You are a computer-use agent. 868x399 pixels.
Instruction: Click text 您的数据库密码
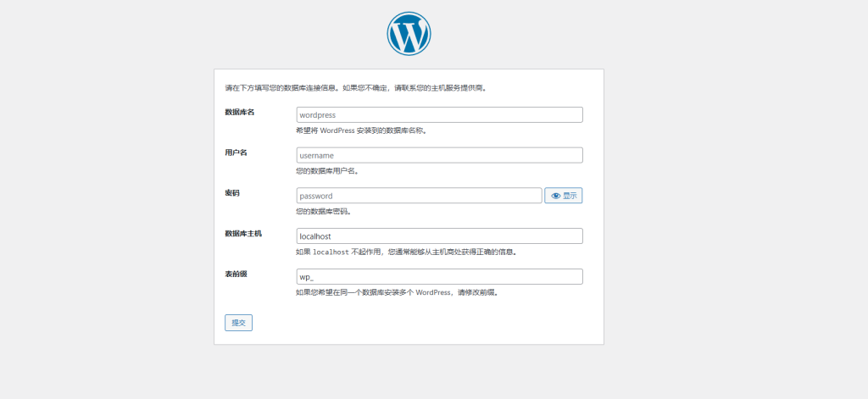(324, 212)
